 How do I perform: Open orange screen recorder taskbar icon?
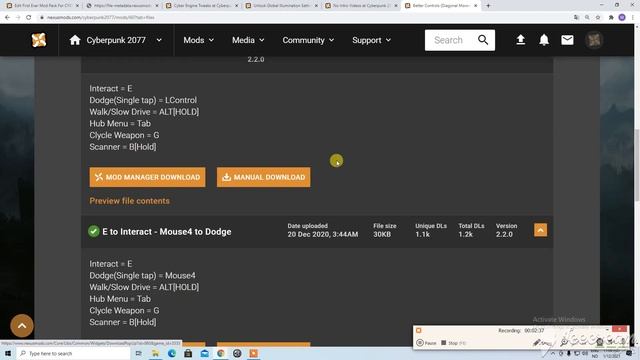(x=253, y=353)
